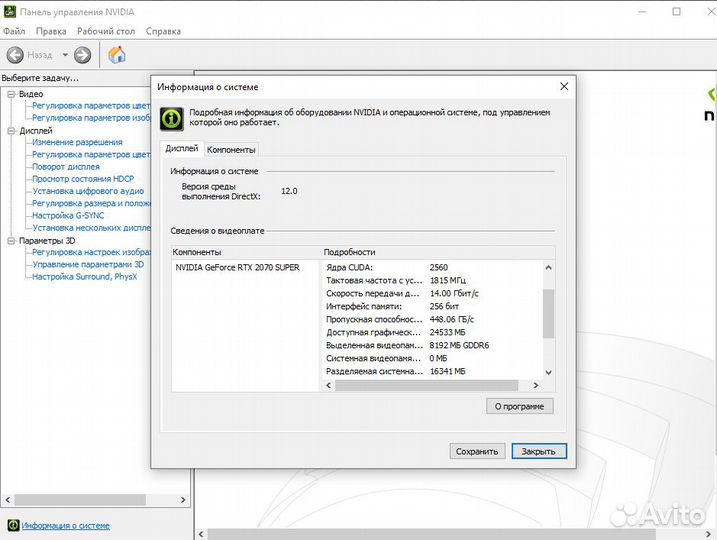Switch to the Дисплей tab

click(182, 149)
